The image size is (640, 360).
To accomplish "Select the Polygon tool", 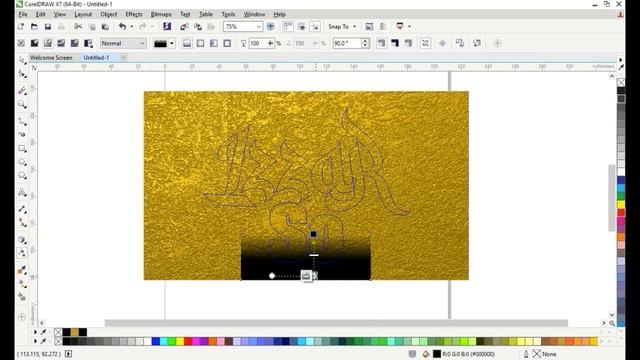I will point(22,176).
